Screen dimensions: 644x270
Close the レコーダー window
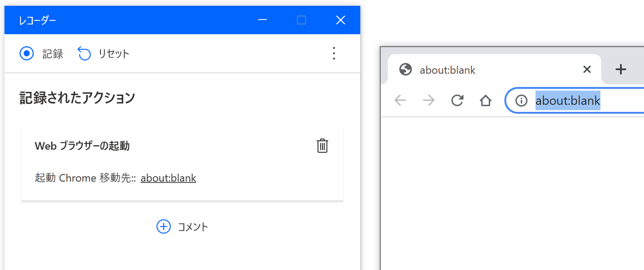[340, 20]
